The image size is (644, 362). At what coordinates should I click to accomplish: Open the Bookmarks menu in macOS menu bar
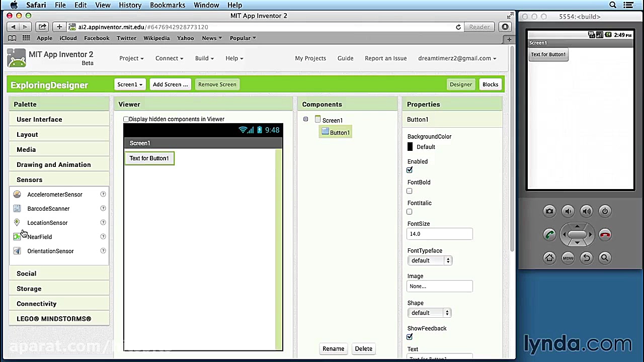[168, 5]
